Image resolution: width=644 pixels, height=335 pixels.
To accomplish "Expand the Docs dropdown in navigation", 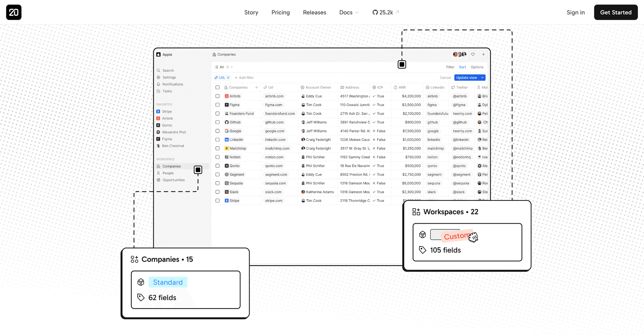I will (x=349, y=12).
